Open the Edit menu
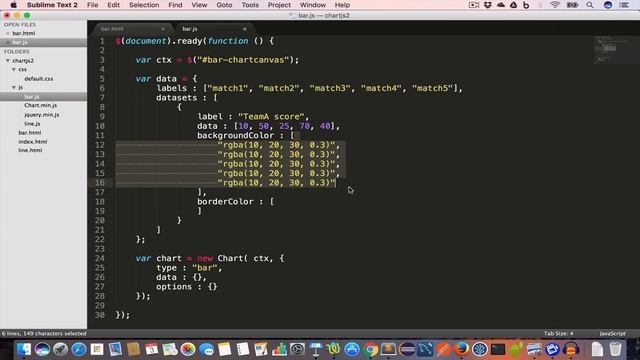The height and width of the screenshot is (360, 640). point(113,5)
